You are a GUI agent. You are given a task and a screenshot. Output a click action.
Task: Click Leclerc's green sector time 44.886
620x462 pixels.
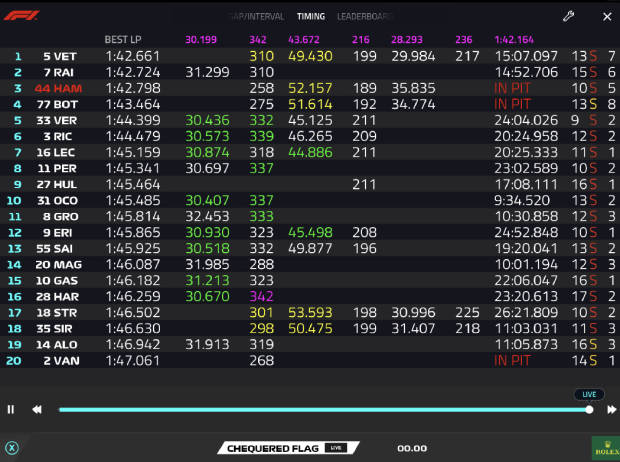(310, 152)
